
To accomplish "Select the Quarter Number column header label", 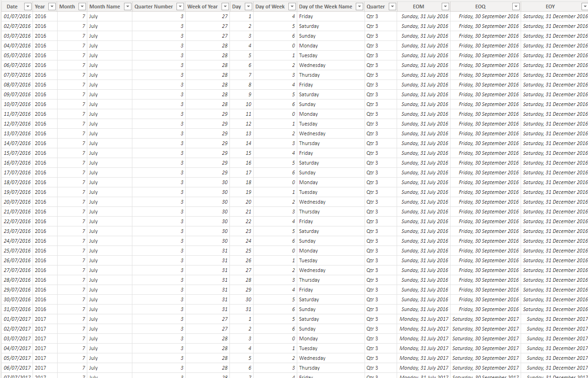I will pos(154,7).
